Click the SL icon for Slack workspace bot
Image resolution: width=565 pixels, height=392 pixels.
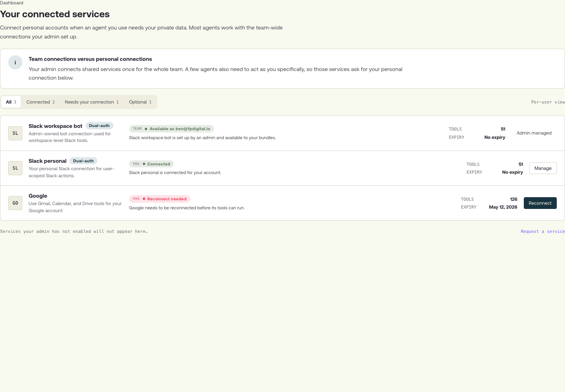(15, 133)
